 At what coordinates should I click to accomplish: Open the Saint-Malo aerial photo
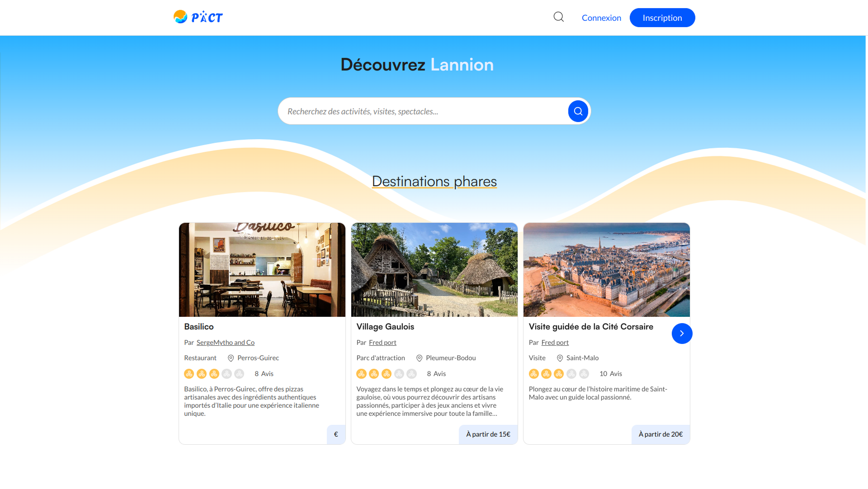(606, 270)
